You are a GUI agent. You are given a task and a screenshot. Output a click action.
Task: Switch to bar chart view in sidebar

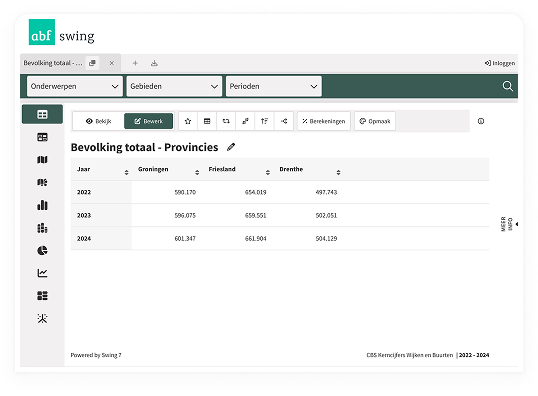pos(42,205)
